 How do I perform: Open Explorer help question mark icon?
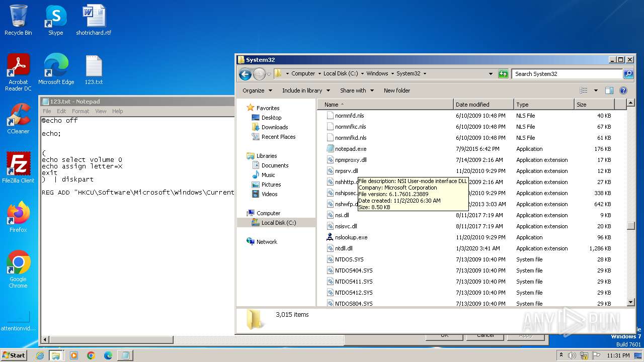(x=623, y=90)
